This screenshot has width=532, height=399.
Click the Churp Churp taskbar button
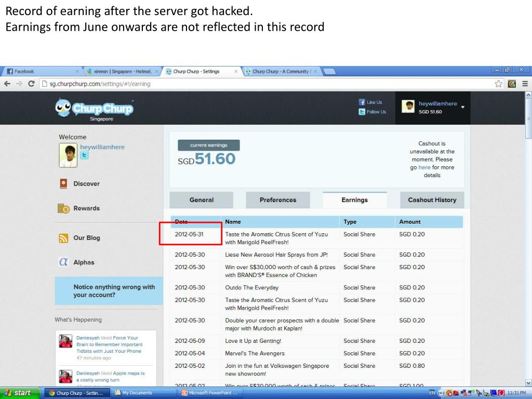[77, 393]
